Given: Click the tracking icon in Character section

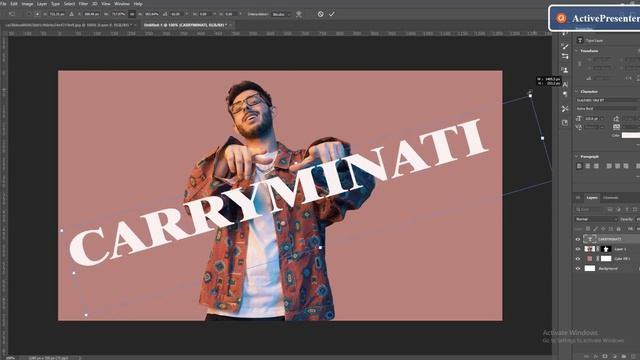Looking at the screenshot, I should pyautogui.click(x=616, y=127).
